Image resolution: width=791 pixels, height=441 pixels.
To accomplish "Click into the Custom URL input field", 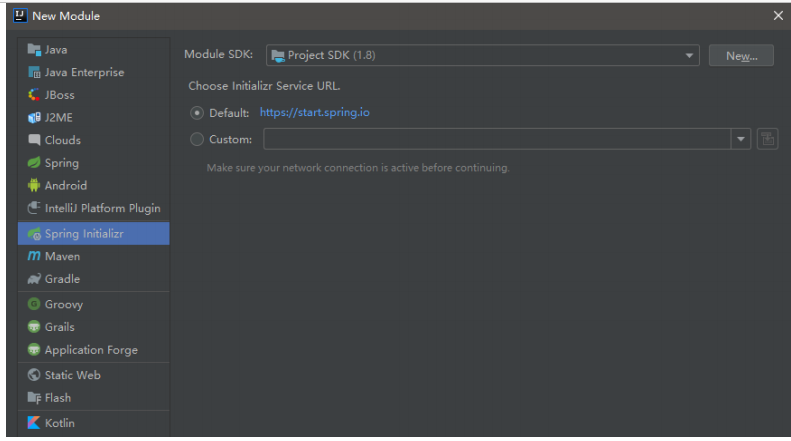I will tap(497, 139).
